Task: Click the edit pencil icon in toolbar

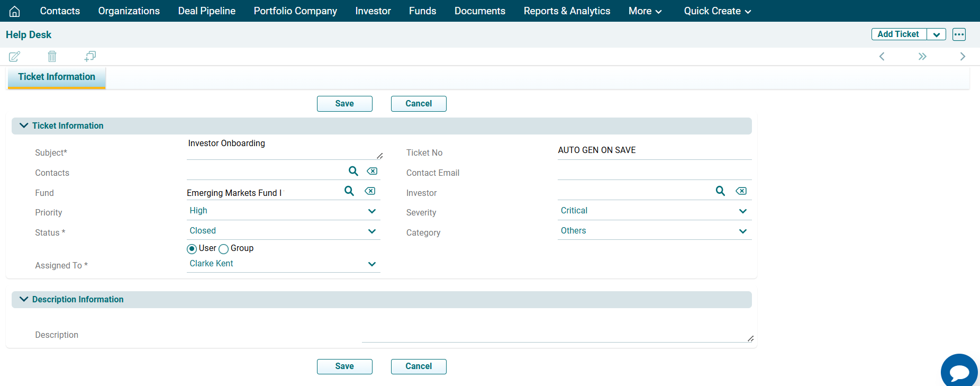Action: 15,56
